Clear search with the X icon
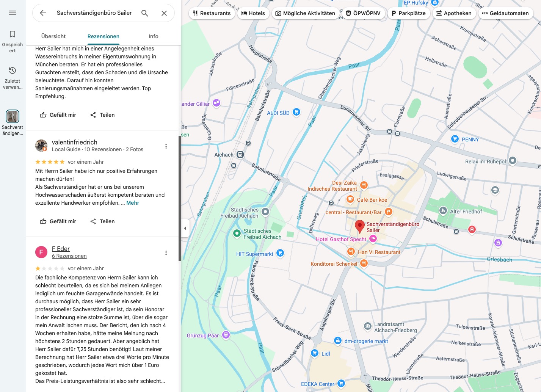Viewport: 541px width, 392px height. [x=164, y=13]
